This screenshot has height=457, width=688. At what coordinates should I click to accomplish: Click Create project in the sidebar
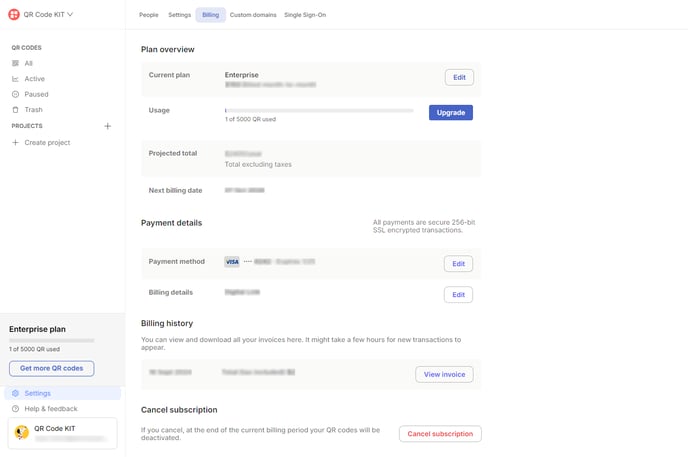[47, 143]
